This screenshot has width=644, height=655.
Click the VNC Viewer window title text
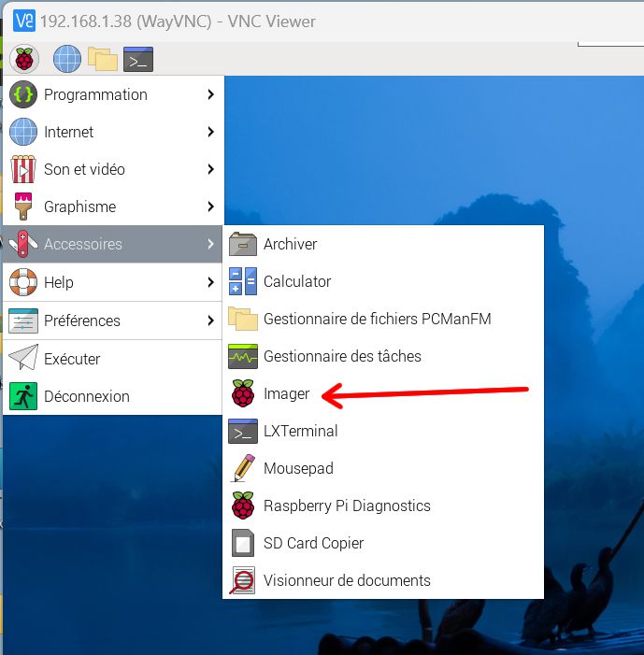178,21
